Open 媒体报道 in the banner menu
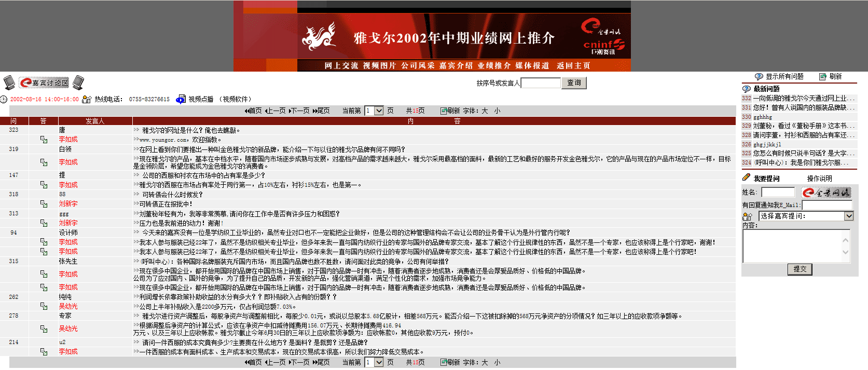 (x=532, y=66)
